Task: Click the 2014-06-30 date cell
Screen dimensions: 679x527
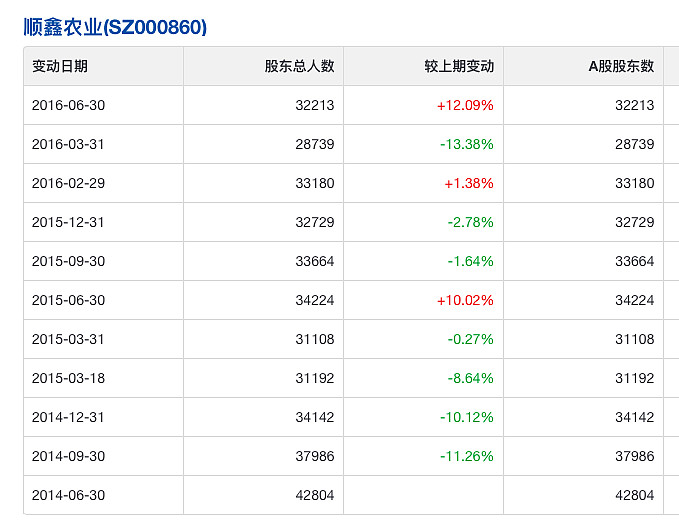Action: coord(68,495)
